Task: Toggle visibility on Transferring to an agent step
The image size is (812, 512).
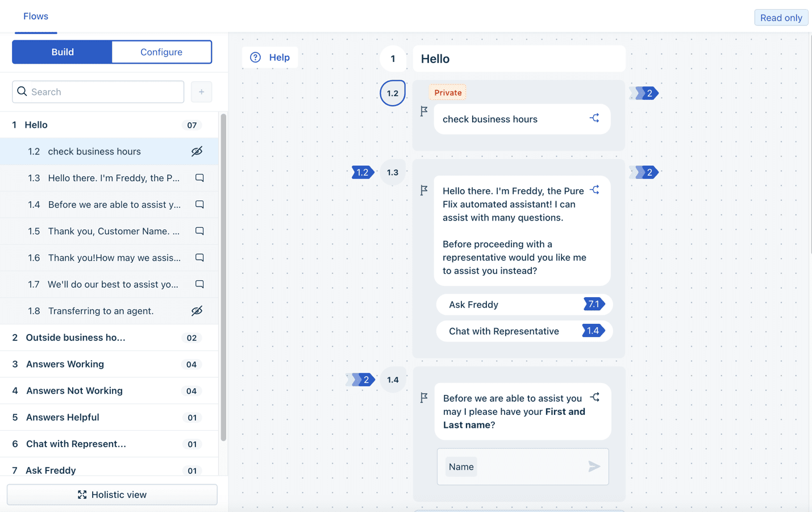Action: click(197, 311)
